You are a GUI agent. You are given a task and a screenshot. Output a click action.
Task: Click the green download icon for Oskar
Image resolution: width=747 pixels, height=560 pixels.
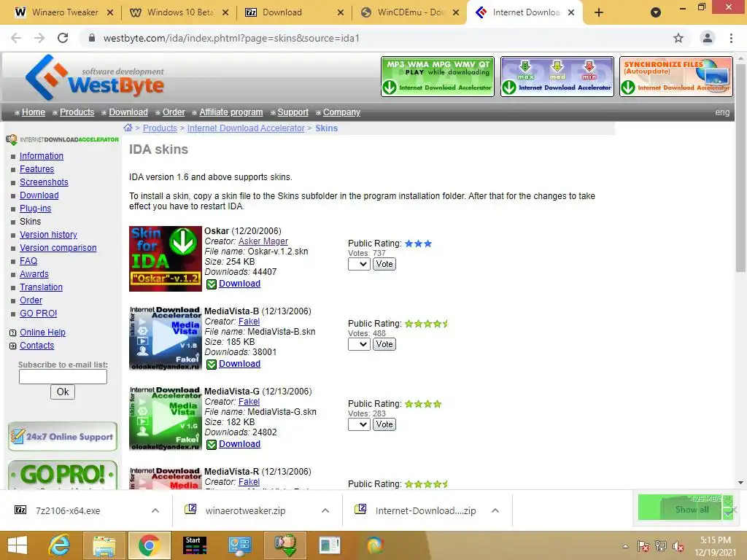(211, 284)
